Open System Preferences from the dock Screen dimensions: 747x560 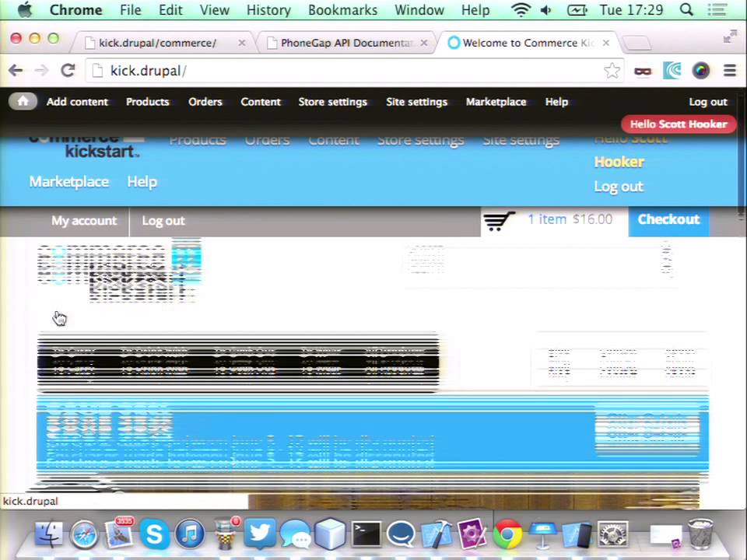[612, 534]
